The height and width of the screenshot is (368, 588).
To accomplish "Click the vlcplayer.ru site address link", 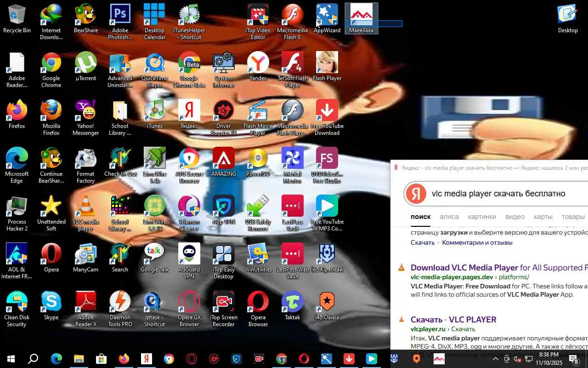I will [x=428, y=329].
